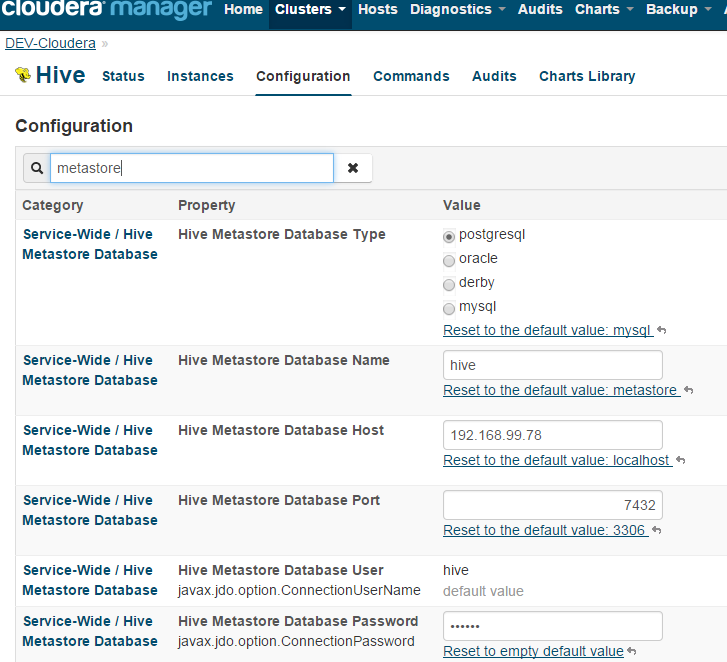Select the oracle radio button
This screenshot has width=727, height=662.
pyautogui.click(x=449, y=261)
